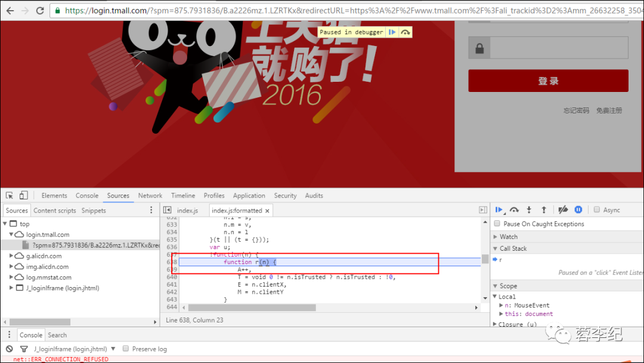Select the Content scripts navigator tab
Viewport: 644px width, 363px height.
[x=55, y=211]
